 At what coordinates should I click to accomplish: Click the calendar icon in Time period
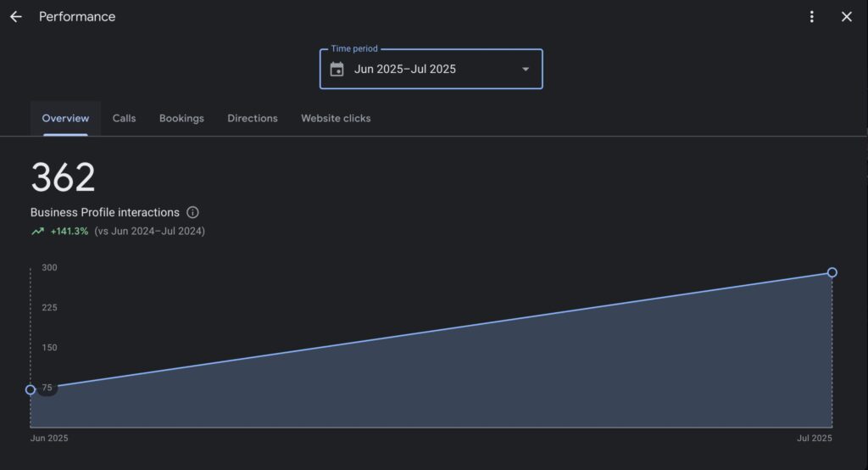coord(337,70)
